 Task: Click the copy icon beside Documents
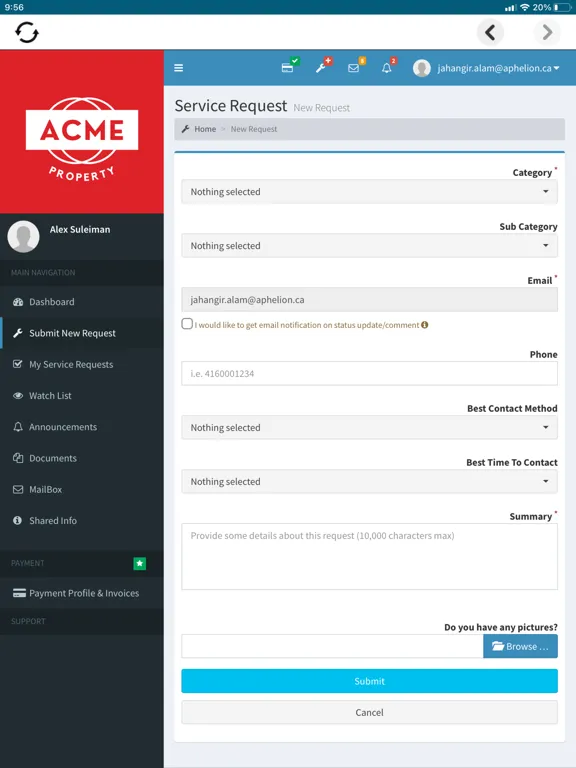(18, 458)
